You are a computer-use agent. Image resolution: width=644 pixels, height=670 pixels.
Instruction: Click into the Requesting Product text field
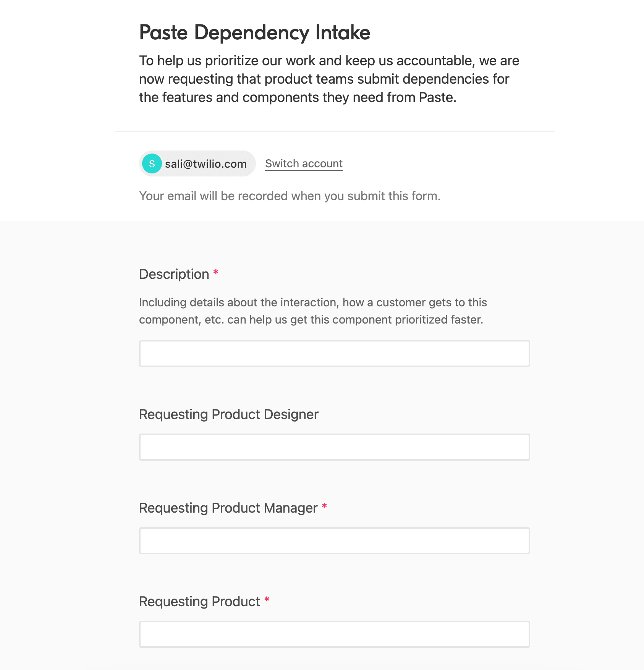pyautogui.click(x=334, y=634)
